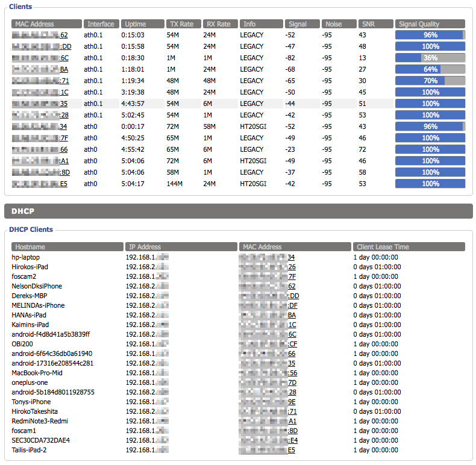The width and height of the screenshot is (476, 465).
Task: Select the MacBook-Pro-Mid MAC address link
Action: click(266, 373)
